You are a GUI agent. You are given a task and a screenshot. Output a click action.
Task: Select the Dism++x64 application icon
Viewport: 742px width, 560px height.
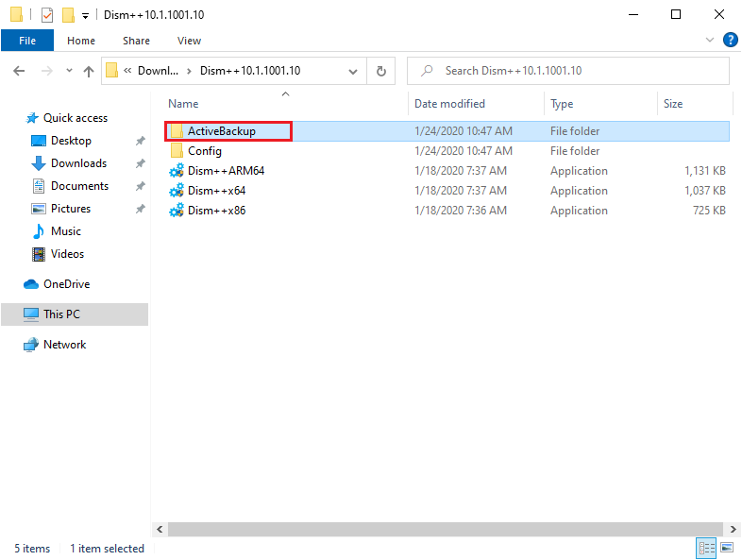pyautogui.click(x=177, y=191)
